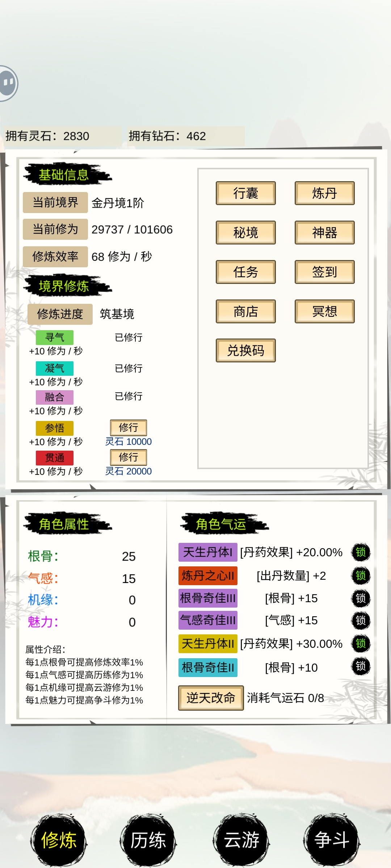This screenshot has height=868, width=391.
Task: Select the 修炼 bottom tab
Action: coord(59,840)
